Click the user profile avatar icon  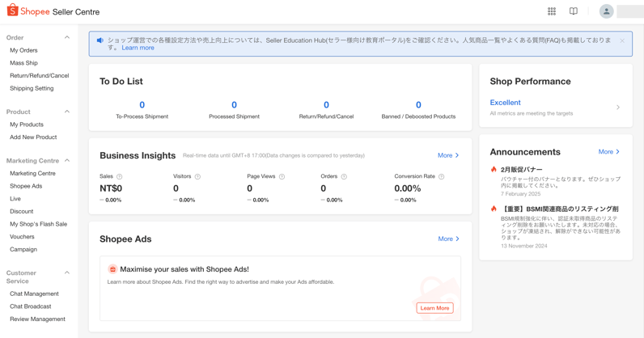coord(606,11)
